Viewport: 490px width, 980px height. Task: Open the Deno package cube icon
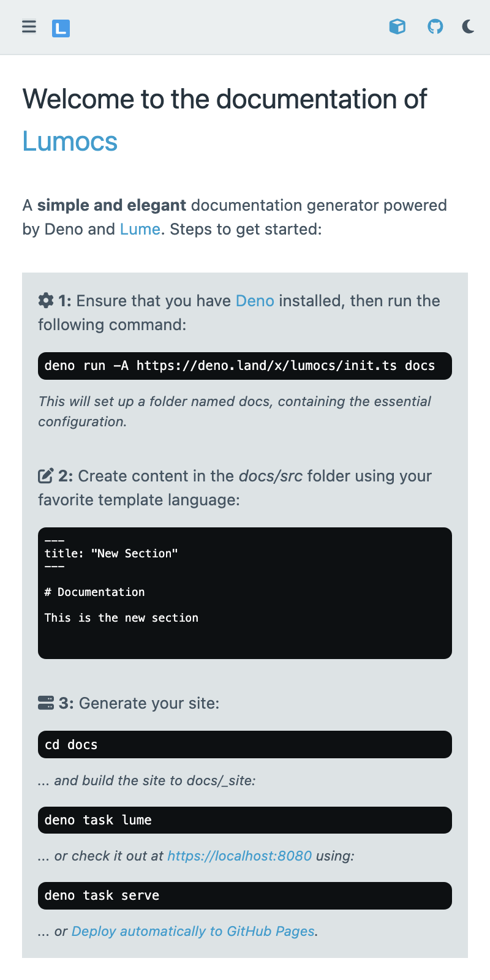[x=398, y=27]
